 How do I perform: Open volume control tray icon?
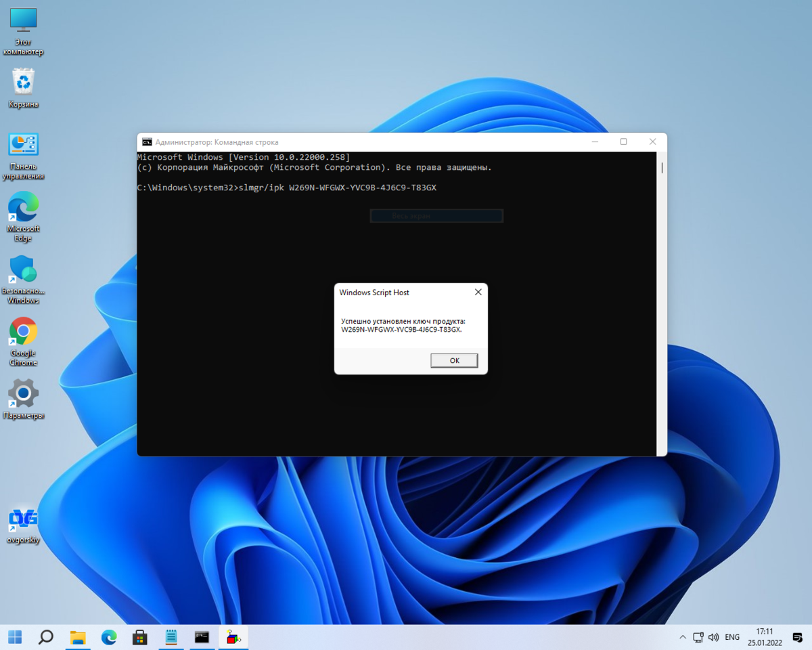tap(713, 637)
